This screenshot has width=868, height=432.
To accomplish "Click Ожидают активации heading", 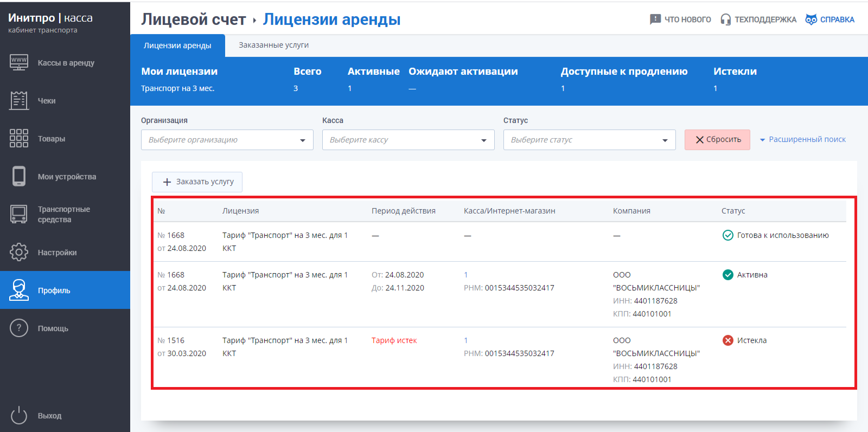I will click(463, 72).
